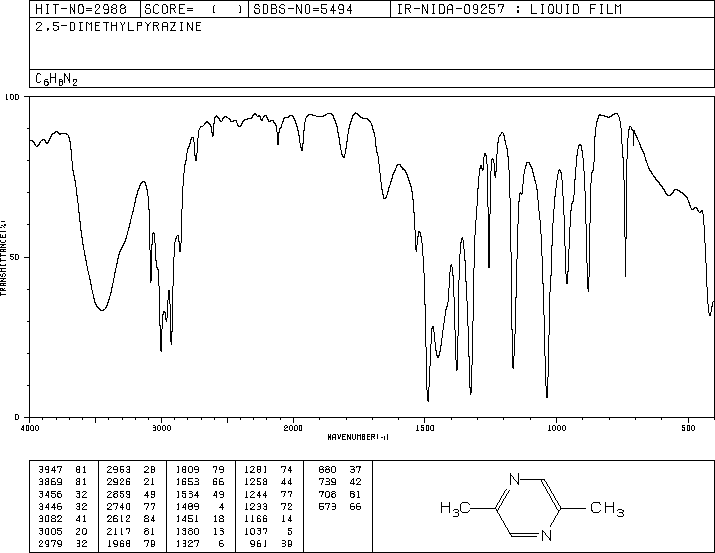715x553 pixels.
Task: Click peak table entry 1380
Action: (x=187, y=532)
